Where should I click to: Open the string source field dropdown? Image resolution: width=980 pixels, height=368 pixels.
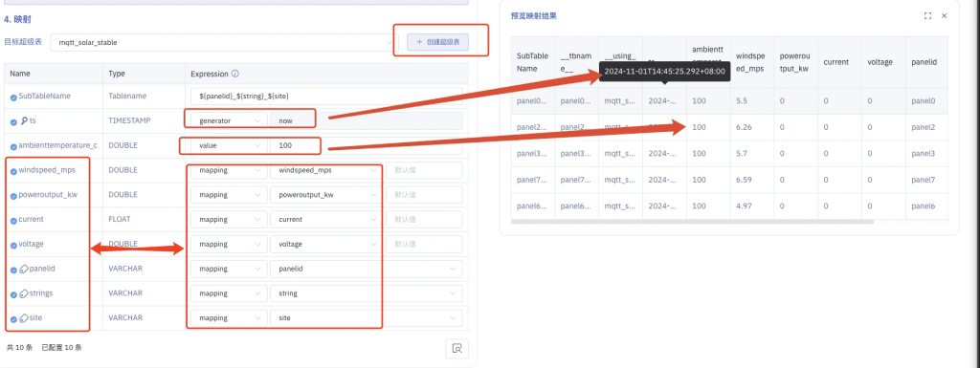367,293
